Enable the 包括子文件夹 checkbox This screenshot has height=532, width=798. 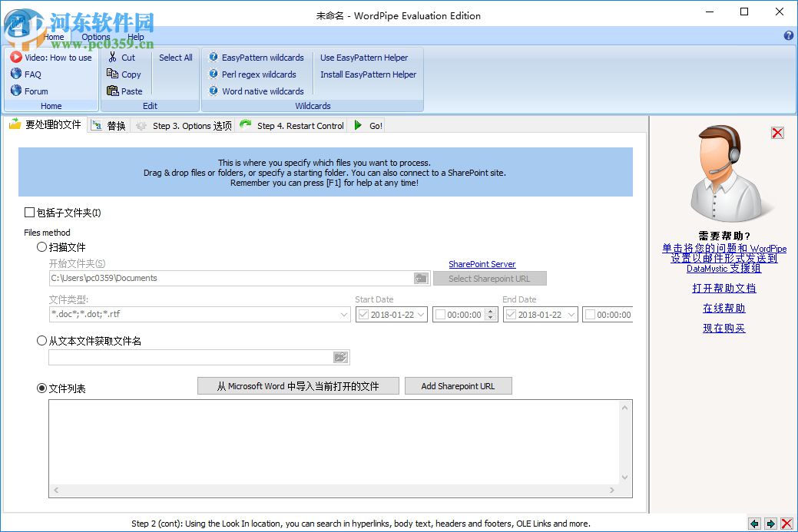[x=30, y=212]
